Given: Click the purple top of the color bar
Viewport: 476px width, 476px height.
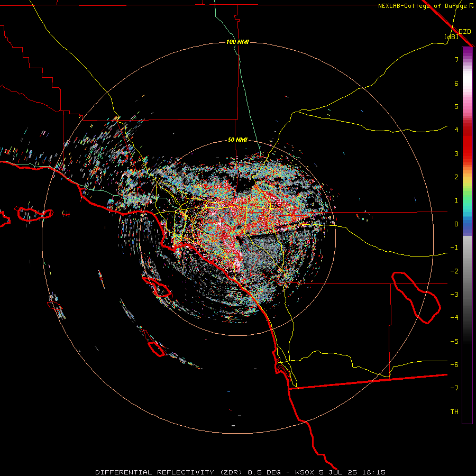Looking at the screenshot, I should [467, 52].
